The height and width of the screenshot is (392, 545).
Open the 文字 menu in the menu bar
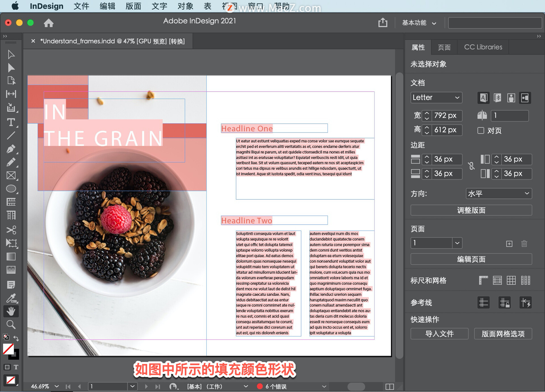point(159,6)
